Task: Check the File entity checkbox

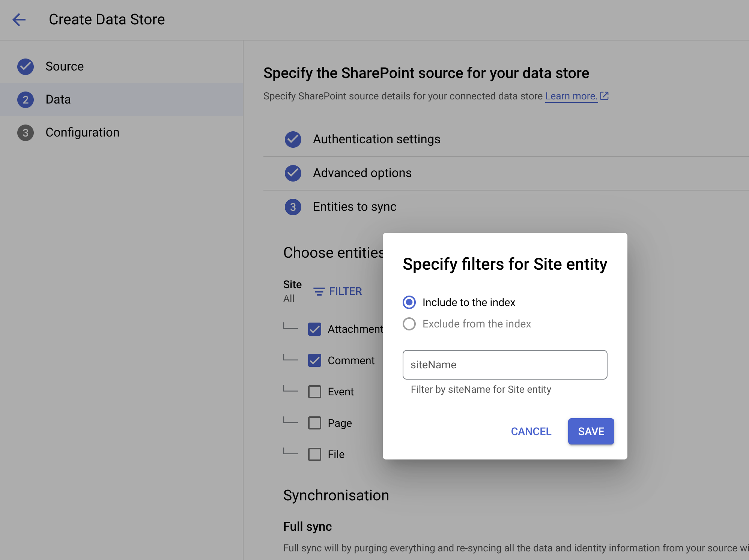Action: (x=315, y=454)
